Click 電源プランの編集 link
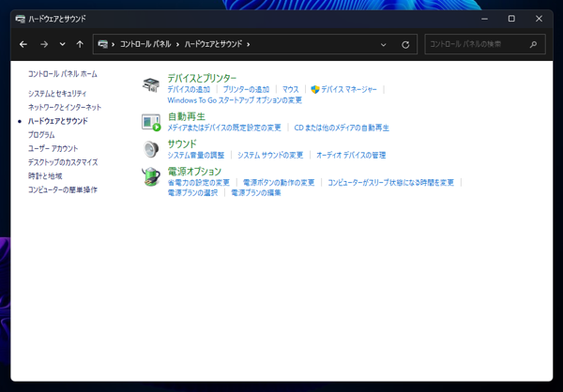The image size is (563, 392). point(255,193)
